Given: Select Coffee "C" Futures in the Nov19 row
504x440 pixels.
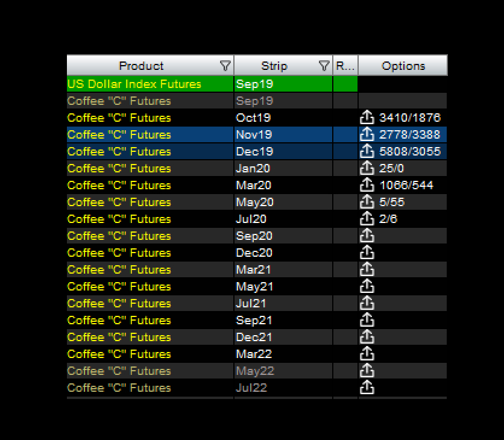Looking at the screenshot, I should pos(119,134).
